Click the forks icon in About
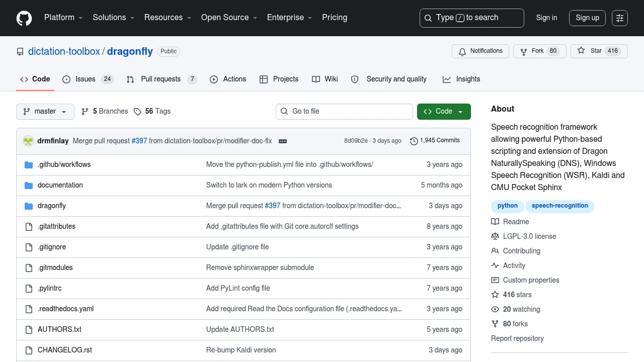This screenshot has width=644, height=362. pyautogui.click(x=495, y=324)
